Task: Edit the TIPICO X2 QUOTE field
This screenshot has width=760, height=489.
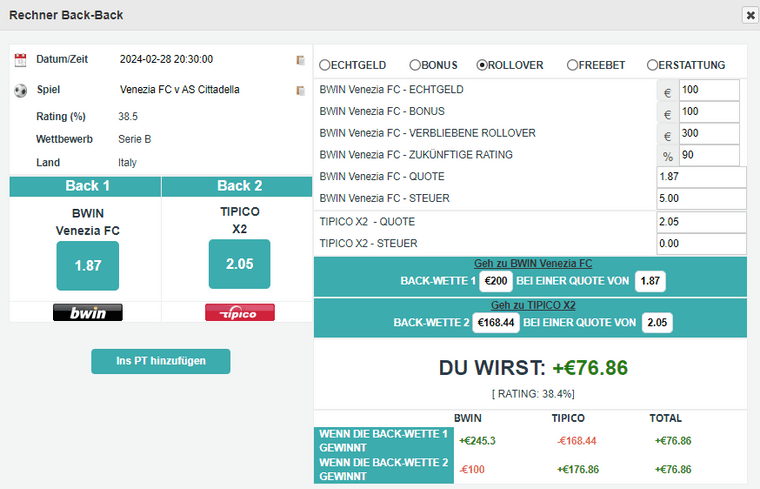Action: click(x=701, y=222)
